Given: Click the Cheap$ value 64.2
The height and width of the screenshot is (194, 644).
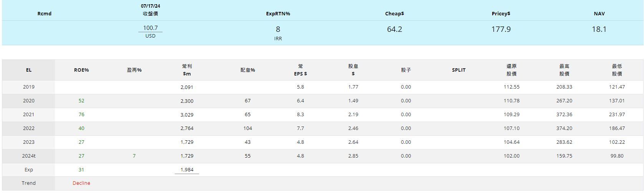Looking at the screenshot, I should click(394, 29).
